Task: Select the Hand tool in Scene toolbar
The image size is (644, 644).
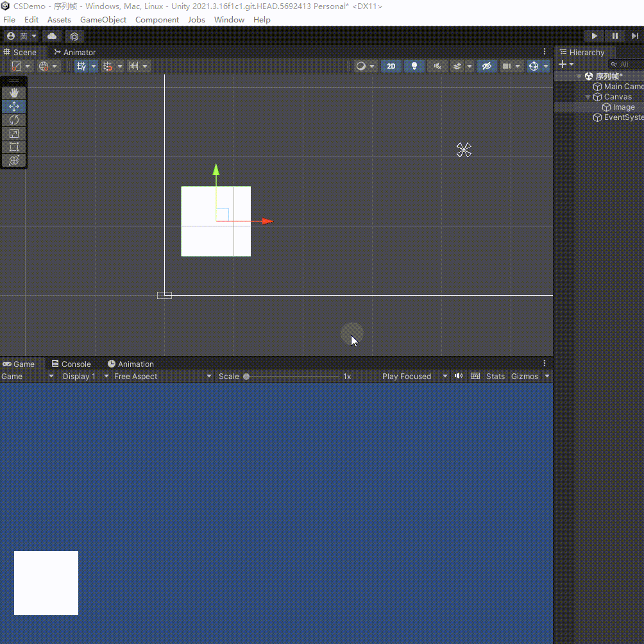Action: tap(14, 93)
